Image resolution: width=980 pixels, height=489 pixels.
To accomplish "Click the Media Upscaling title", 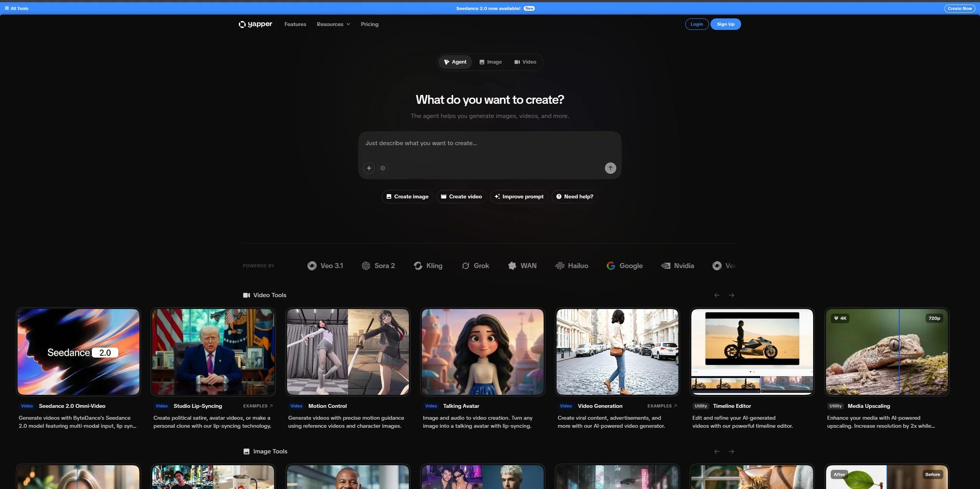I will pyautogui.click(x=869, y=406).
